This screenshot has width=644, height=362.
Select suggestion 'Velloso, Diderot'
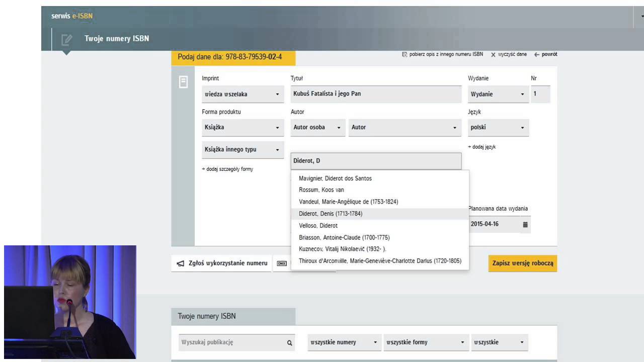click(380, 226)
